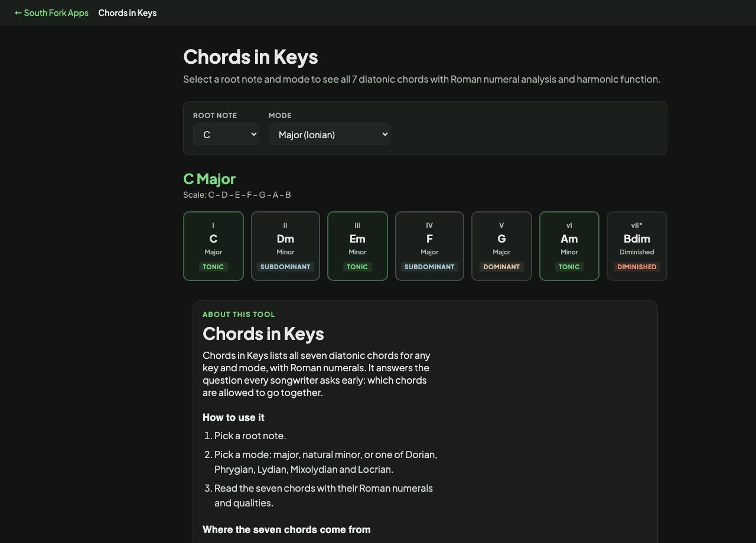Select the Am minor chord card
Viewport: 756px width, 543px height.
click(x=569, y=246)
